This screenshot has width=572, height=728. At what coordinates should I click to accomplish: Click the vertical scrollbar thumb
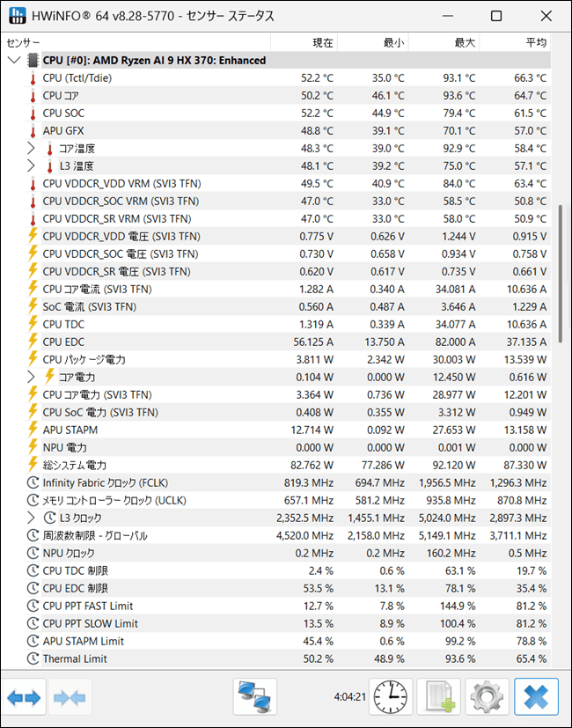(561, 273)
